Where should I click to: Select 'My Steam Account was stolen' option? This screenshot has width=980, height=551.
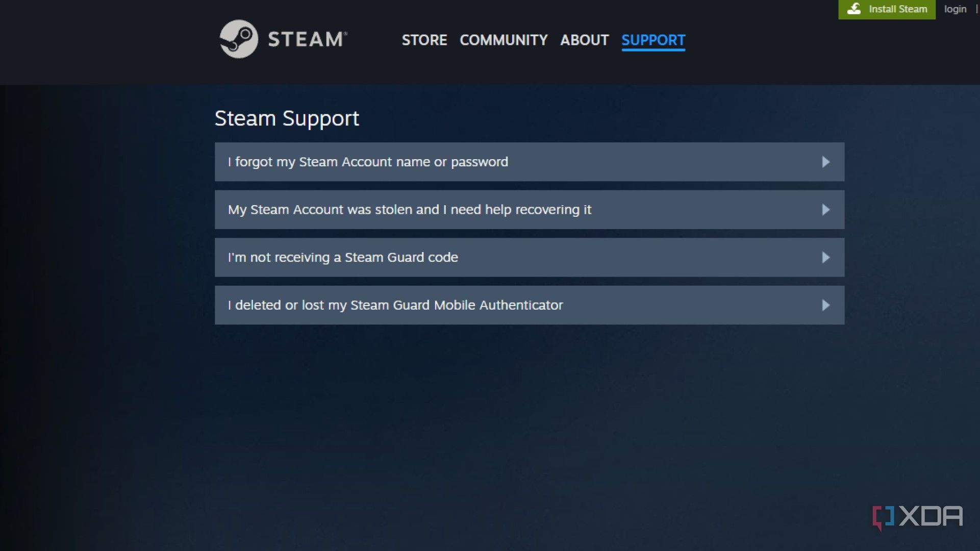point(529,210)
